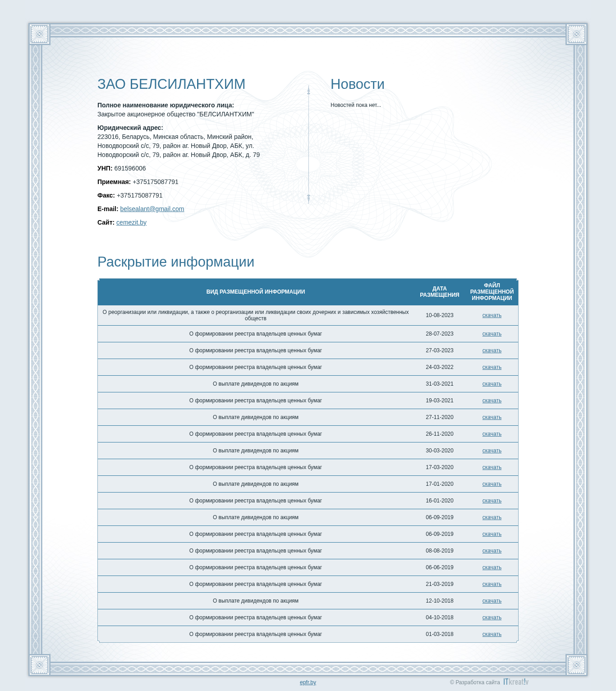Download the file dated 08-08-2019
The width and height of the screenshot is (616, 691).
(492, 551)
